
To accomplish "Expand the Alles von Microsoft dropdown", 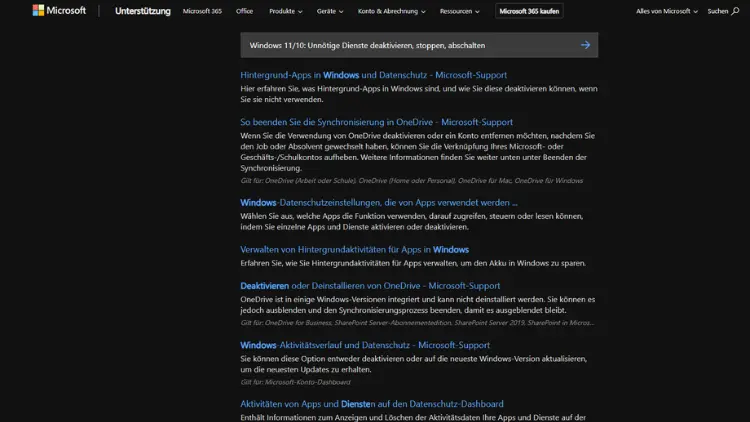I will 667,11.
